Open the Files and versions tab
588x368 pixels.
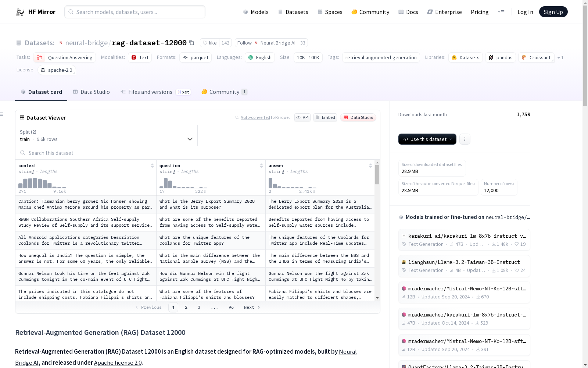[x=155, y=92]
